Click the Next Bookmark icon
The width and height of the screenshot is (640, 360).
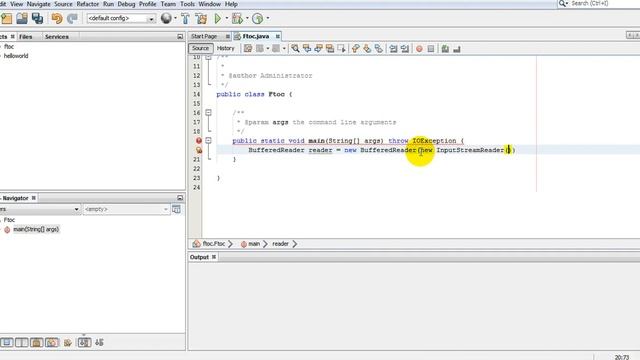367,49
